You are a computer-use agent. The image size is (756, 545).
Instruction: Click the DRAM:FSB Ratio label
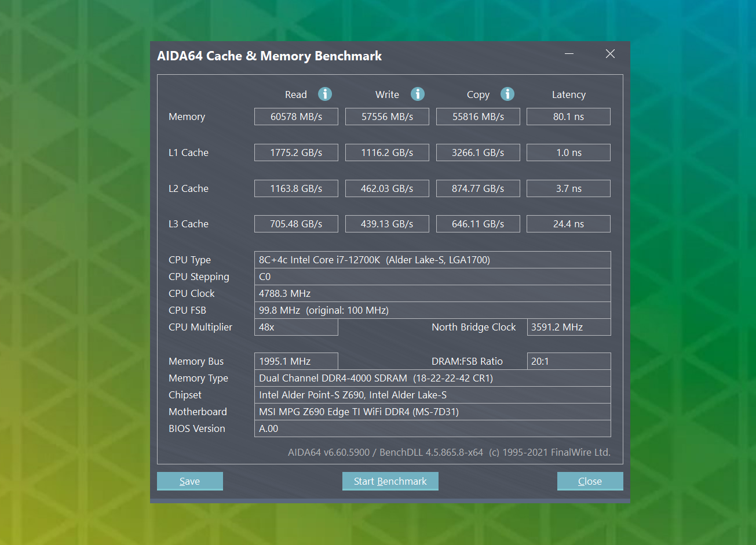pos(467,361)
